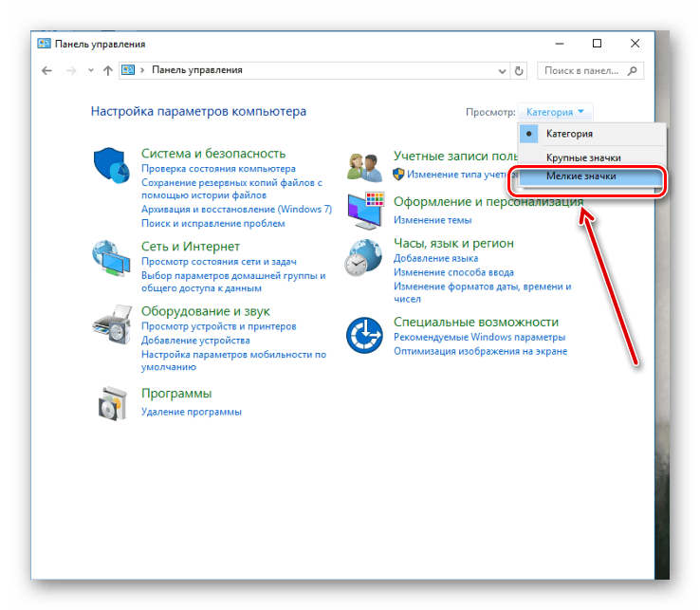Viewport: 700px width, 610px height.
Task: Click the System and Security shield icon
Action: click(111, 165)
